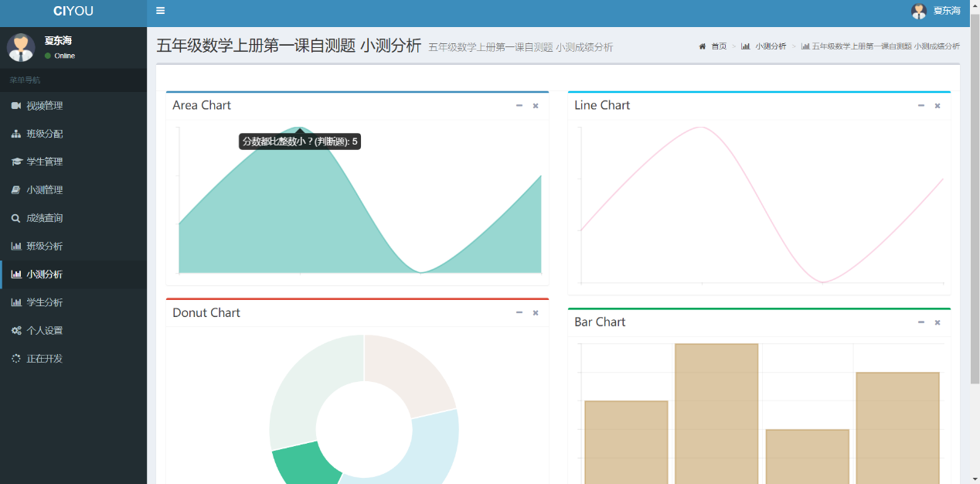Click the spinner icon for 正在开发

(16, 359)
